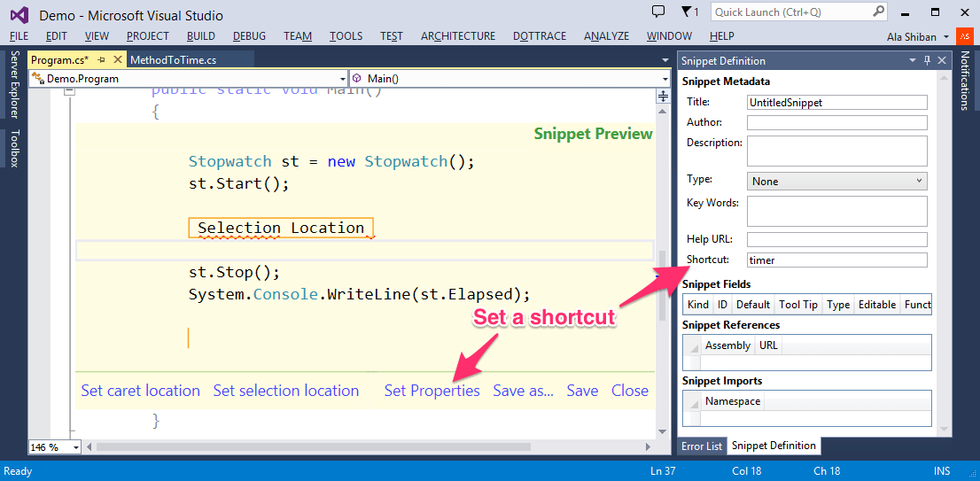Click the Set Properties link
Screen dimensions: 980x481
[432, 391]
